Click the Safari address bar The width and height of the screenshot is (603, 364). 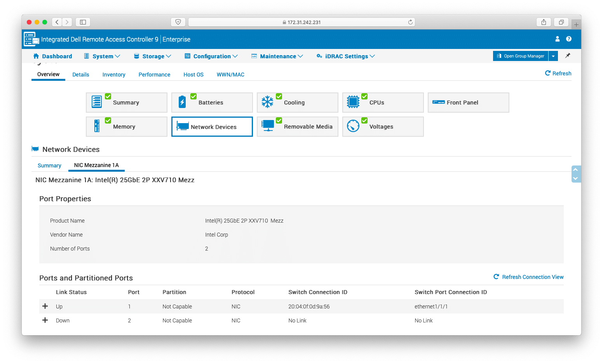[x=301, y=22]
